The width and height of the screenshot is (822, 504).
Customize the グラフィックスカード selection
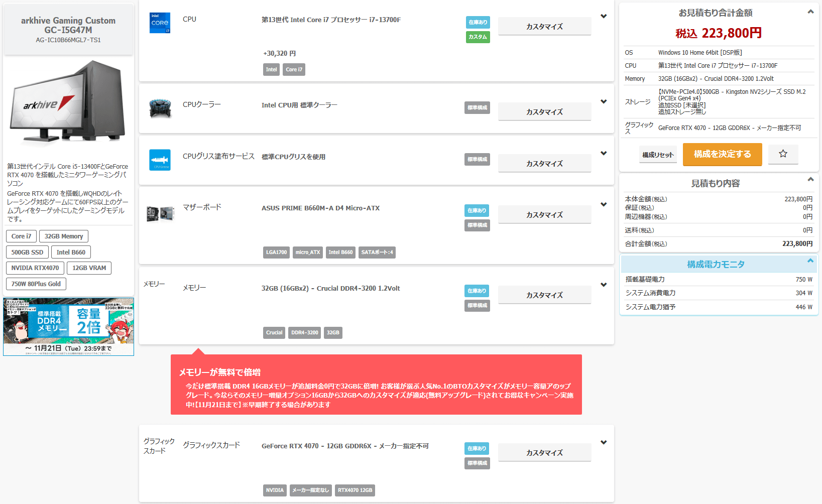pos(544,453)
